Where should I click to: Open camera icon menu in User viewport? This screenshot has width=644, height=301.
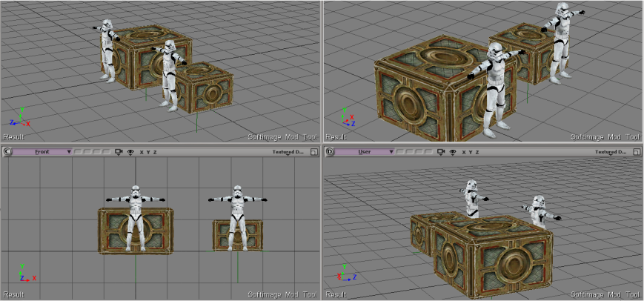pyautogui.click(x=441, y=152)
